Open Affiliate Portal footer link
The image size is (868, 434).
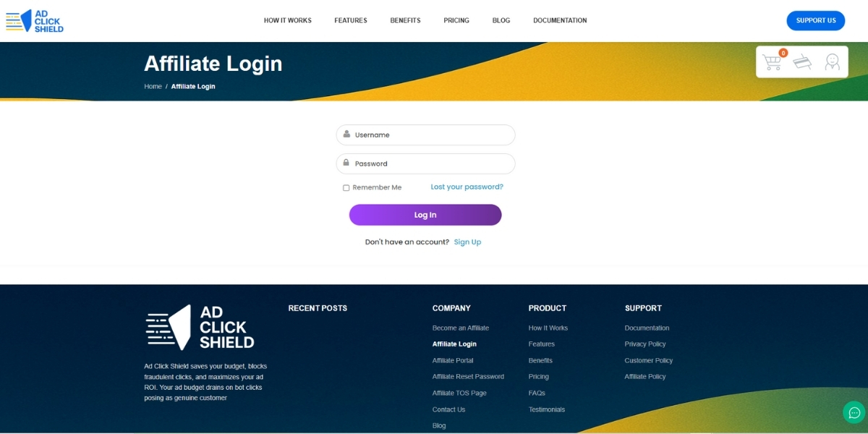[453, 361]
